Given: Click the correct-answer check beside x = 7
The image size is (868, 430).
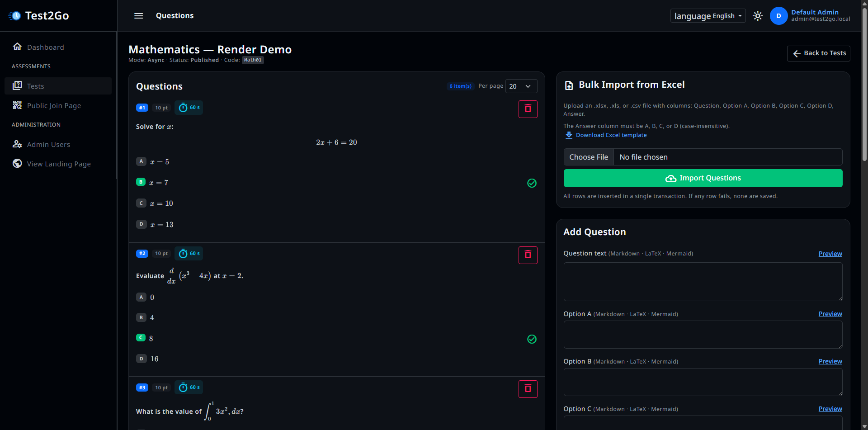Looking at the screenshot, I should pyautogui.click(x=532, y=183).
